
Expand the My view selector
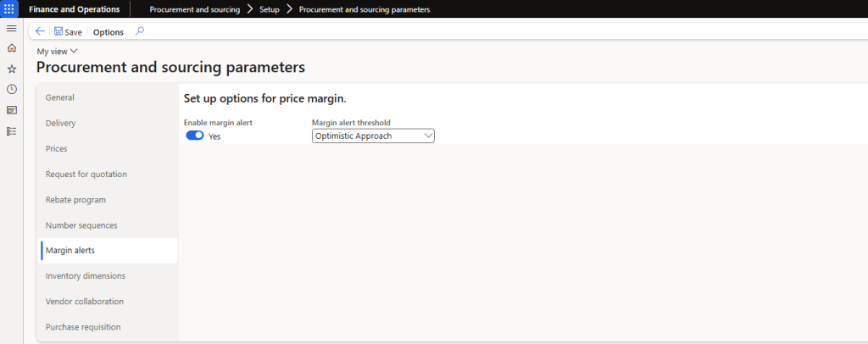click(58, 52)
